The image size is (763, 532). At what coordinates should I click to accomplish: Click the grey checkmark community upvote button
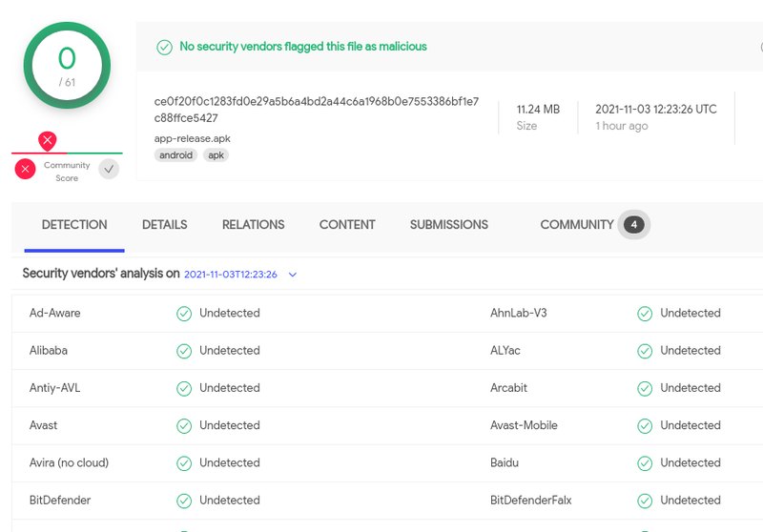pos(109,169)
